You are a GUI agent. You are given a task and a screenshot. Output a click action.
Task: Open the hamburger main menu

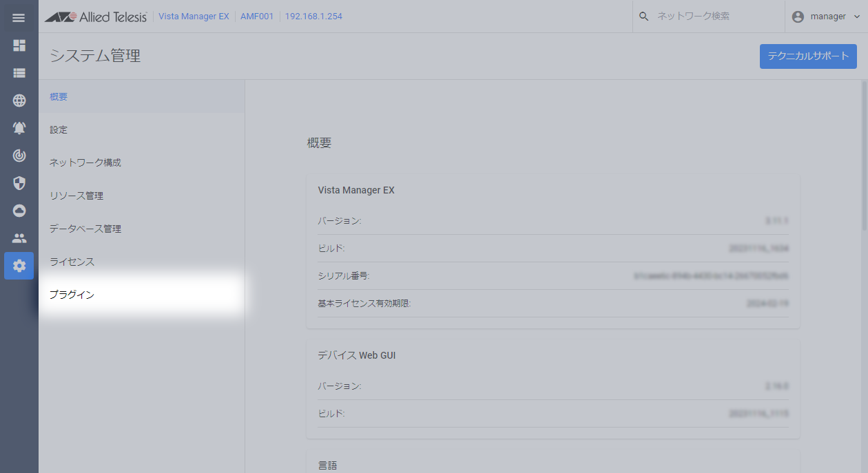19,17
